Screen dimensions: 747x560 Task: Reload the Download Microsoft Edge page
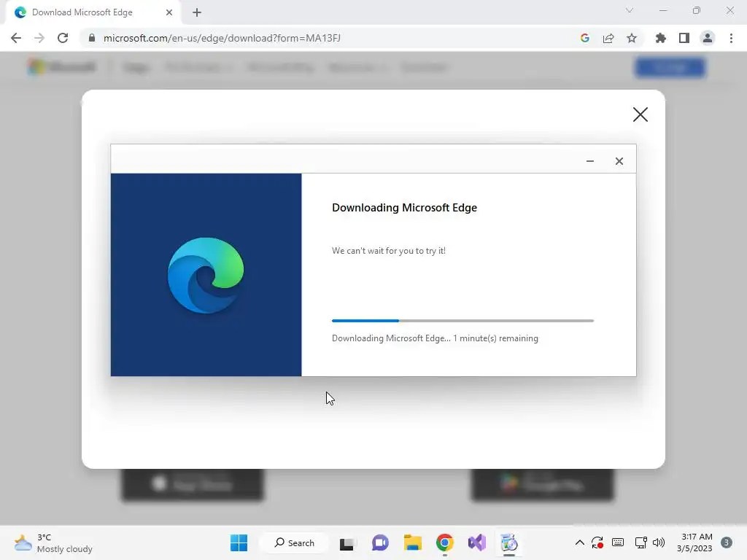click(63, 38)
